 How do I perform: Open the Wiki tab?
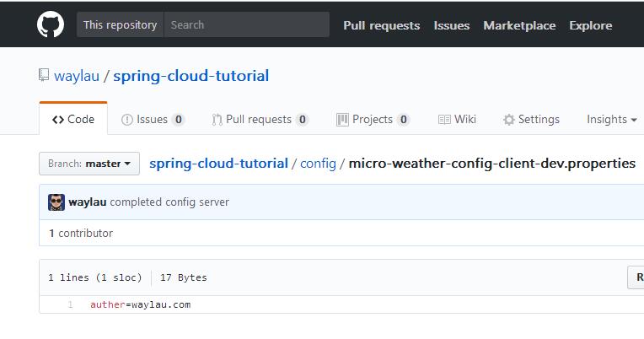click(457, 120)
